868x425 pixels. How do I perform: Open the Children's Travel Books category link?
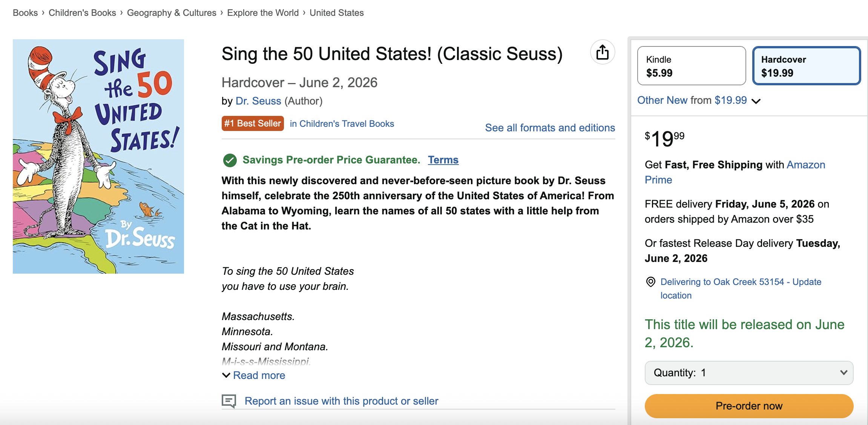(x=342, y=123)
